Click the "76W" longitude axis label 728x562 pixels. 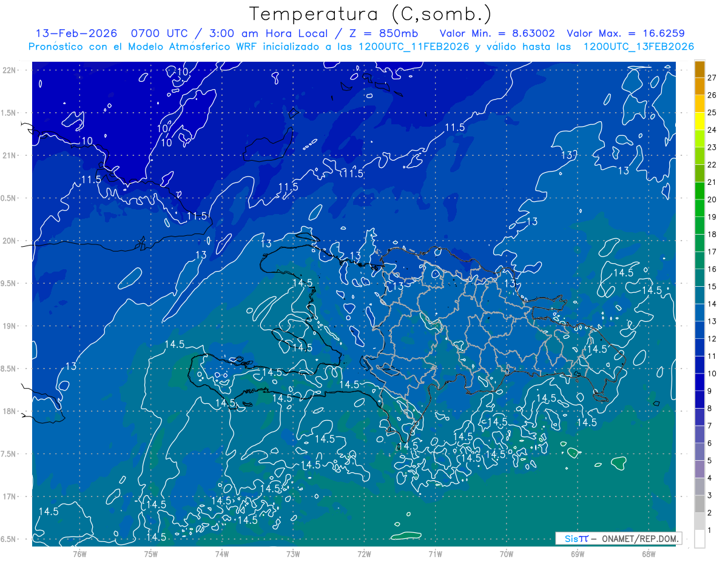point(79,554)
